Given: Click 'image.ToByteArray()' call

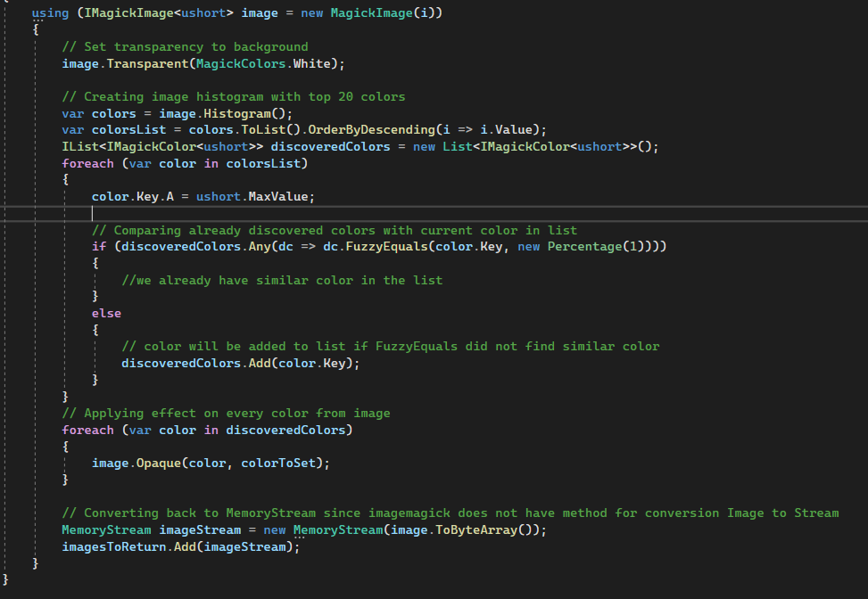Looking at the screenshot, I should pos(461,529).
